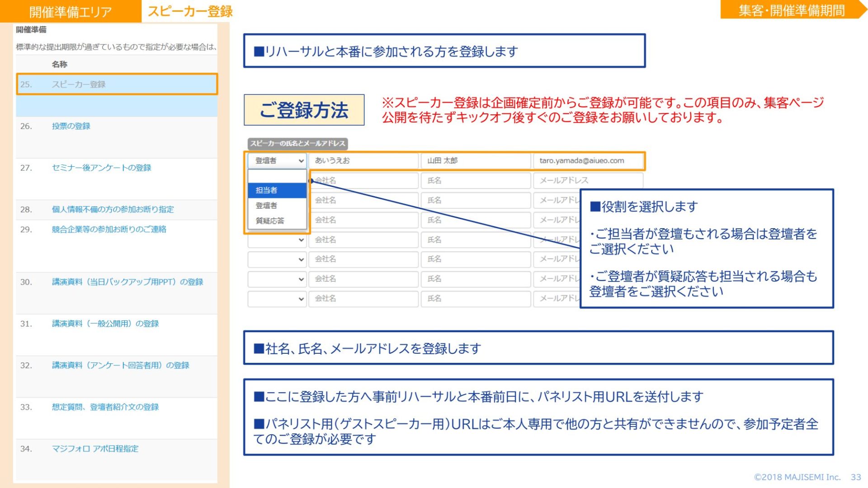
Task: Open 講演資料（一般公開用）の登録 link
Action: (x=105, y=324)
